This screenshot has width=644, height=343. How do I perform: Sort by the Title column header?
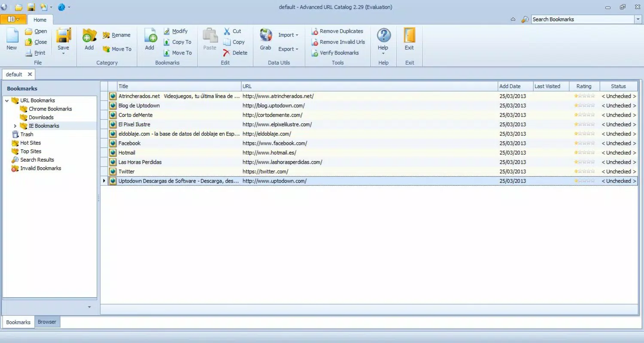tap(179, 86)
